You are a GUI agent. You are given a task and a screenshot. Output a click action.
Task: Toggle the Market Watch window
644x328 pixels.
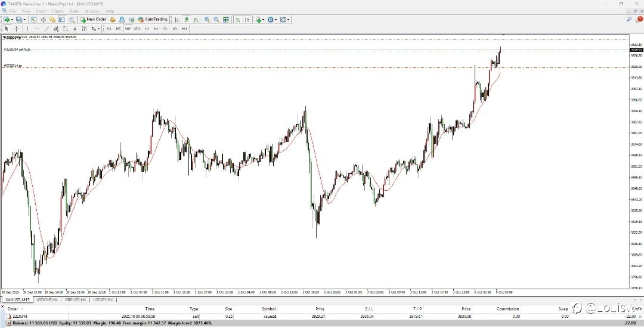tap(33, 19)
